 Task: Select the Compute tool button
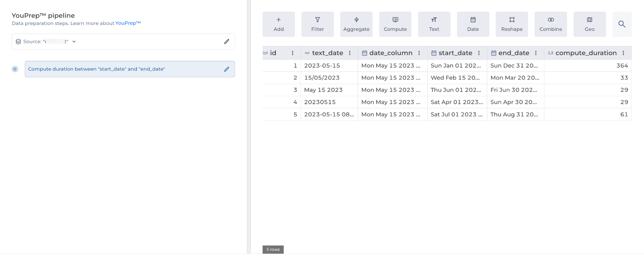(395, 24)
